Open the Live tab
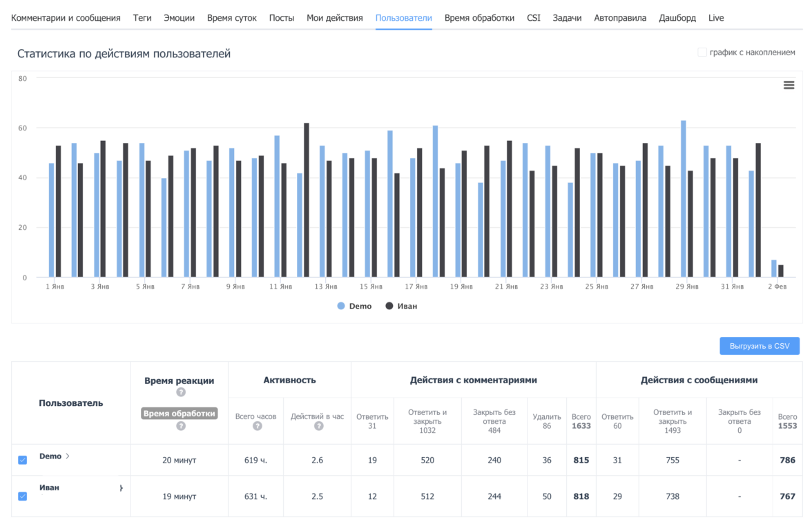 pyautogui.click(x=716, y=18)
